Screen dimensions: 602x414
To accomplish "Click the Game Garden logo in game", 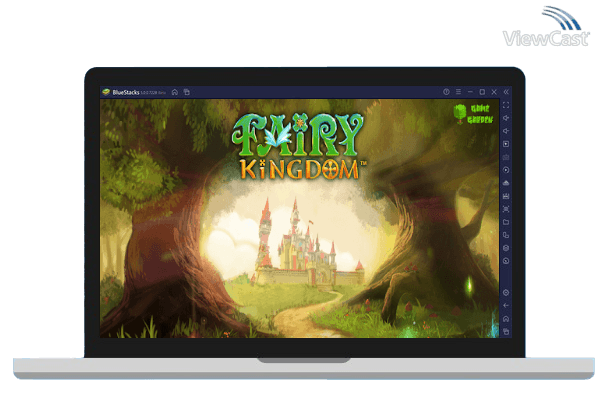I will 473,114.
